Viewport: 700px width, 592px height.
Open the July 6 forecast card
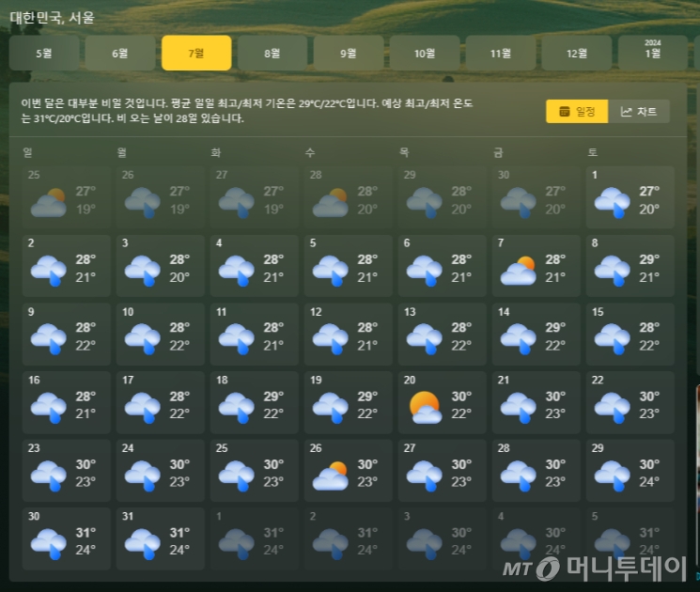[x=443, y=266]
